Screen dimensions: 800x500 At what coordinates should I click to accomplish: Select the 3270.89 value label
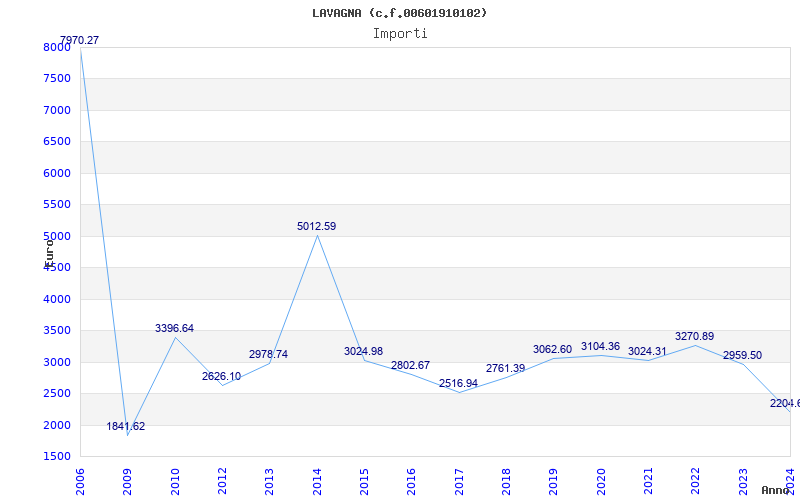[694, 337]
